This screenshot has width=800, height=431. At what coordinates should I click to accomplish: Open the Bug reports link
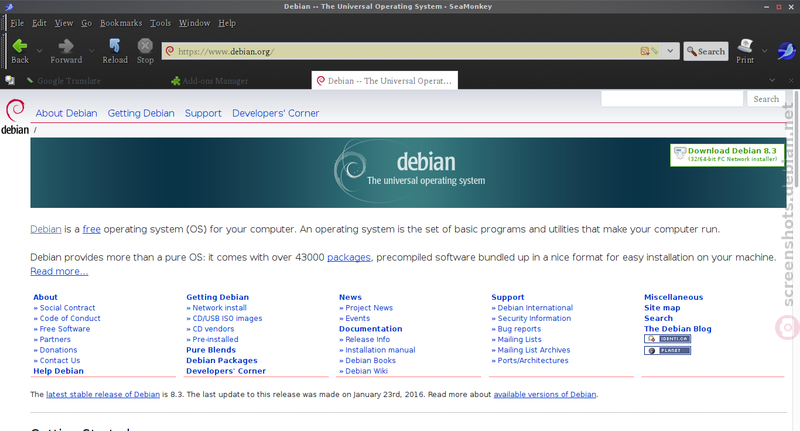(519, 329)
